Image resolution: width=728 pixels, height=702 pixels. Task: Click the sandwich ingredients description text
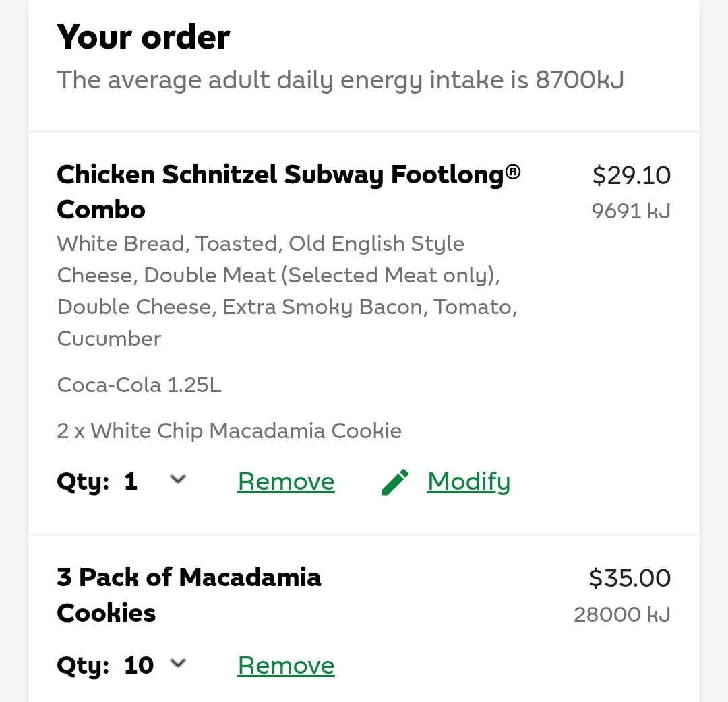pyautogui.click(x=287, y=291)
